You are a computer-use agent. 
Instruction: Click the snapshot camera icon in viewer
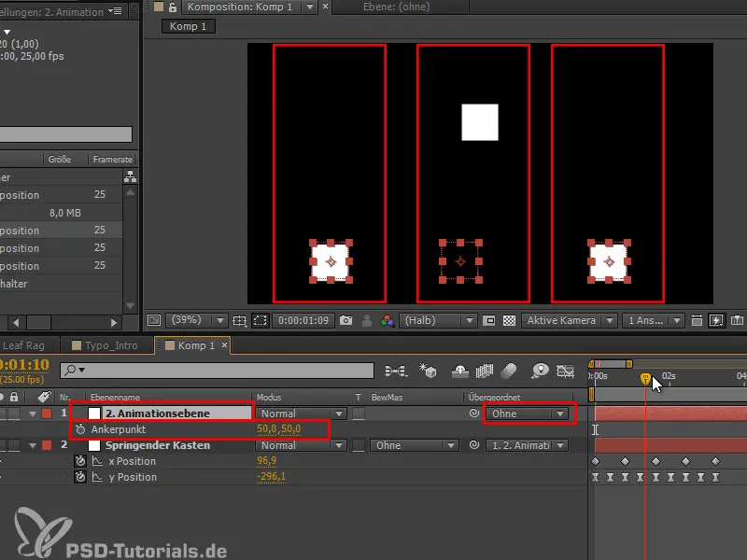[x=345, y=320]
